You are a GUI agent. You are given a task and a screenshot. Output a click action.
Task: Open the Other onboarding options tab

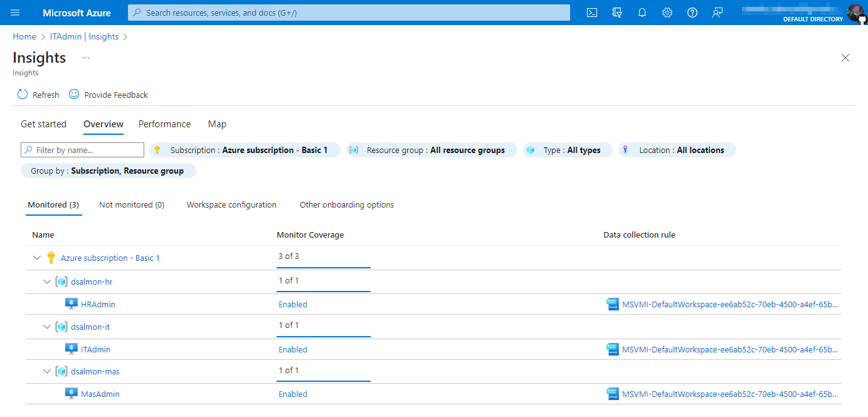coord(347,205)
